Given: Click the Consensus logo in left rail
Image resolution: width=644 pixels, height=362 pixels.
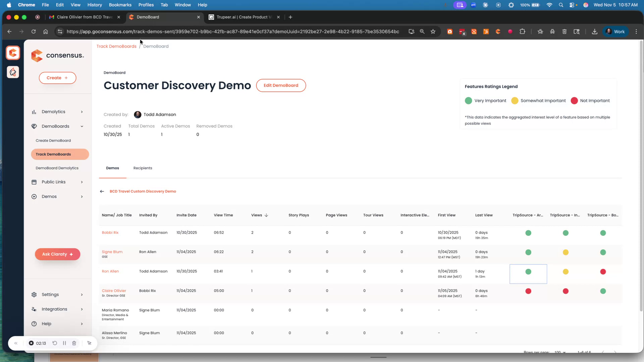Looking at the screenshot, I should [13, 53].
